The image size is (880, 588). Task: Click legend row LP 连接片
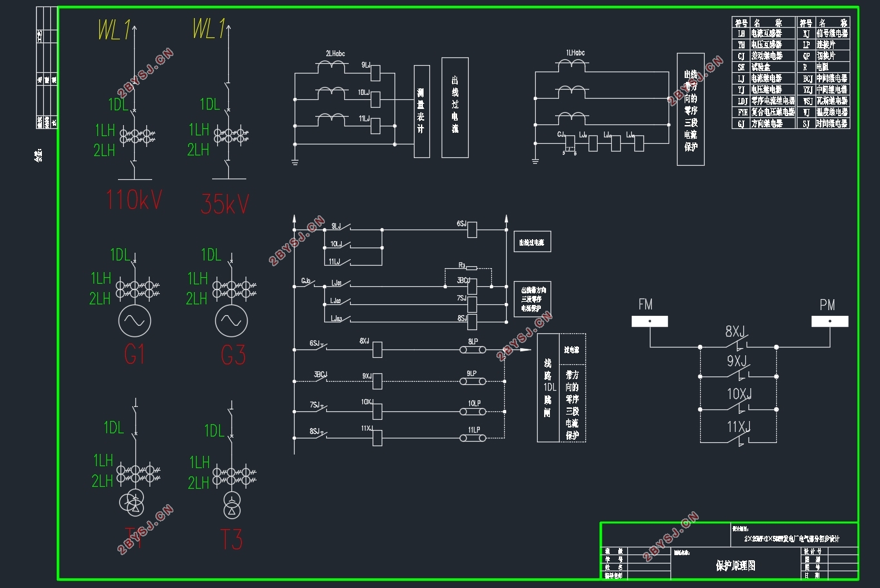[824, 44]
